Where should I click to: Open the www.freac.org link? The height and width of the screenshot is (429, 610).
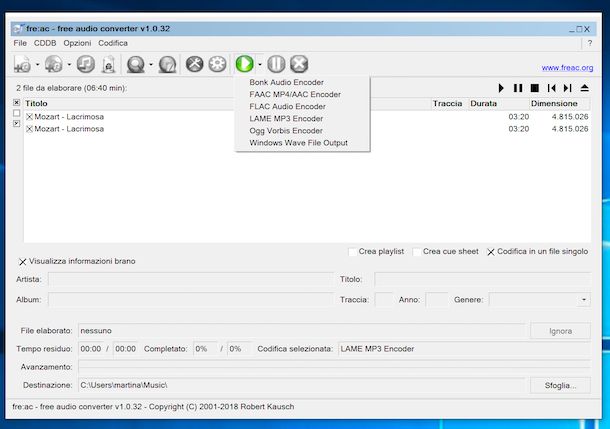coord(567,68)
